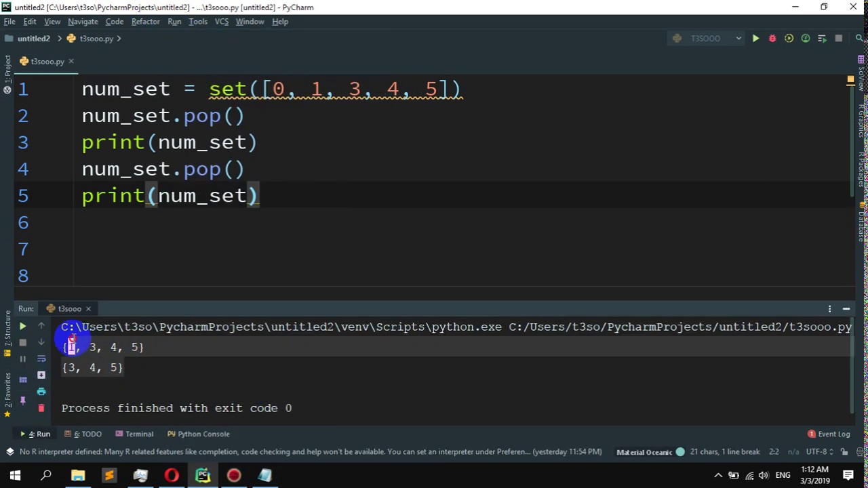Toggle soft-wrap in the Run console

click(41, 359)
